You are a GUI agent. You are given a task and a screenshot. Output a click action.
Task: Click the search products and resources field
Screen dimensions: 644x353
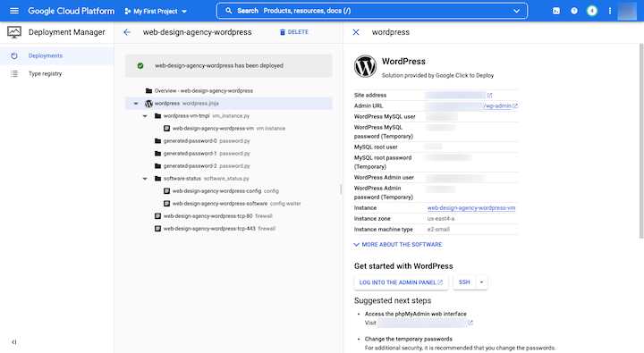tap(372, 11)
